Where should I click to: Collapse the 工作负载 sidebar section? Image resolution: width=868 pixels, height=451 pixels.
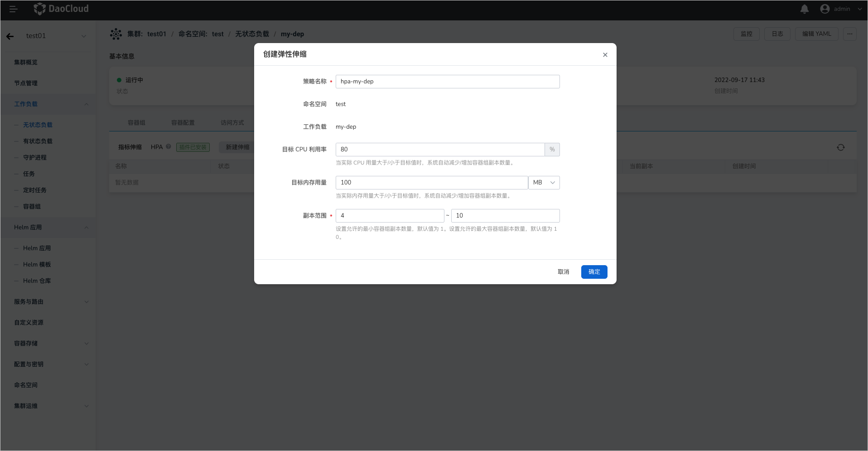click(48, 104)
